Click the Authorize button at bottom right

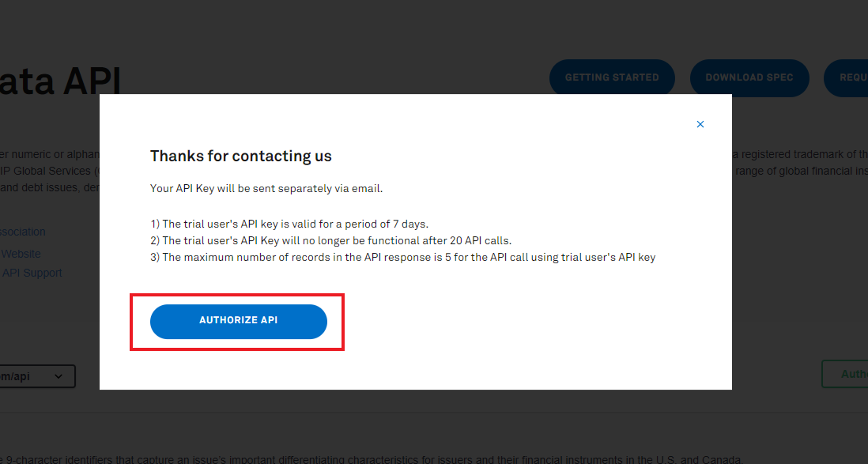click(854, 373)
